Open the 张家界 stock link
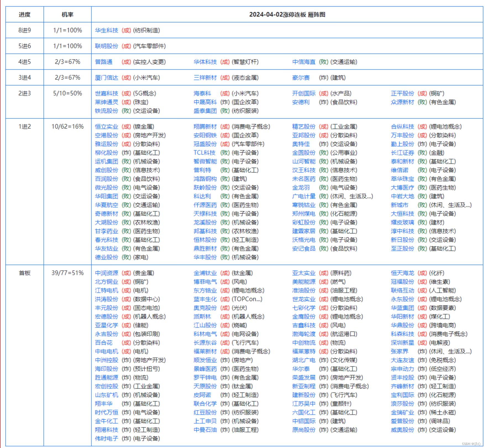Viewport: 485px width, 448px height. (x=400, y=351)
